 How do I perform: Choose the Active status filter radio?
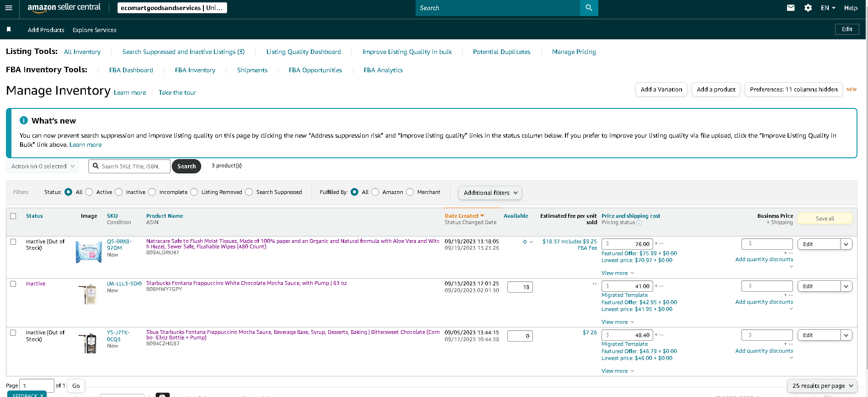point(89,192)
